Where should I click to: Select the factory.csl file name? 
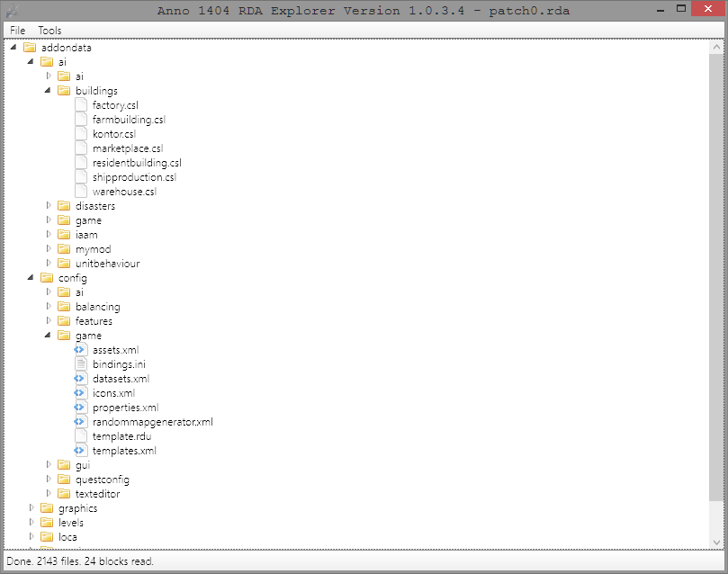pyautogui.click(x=115, y=105)
